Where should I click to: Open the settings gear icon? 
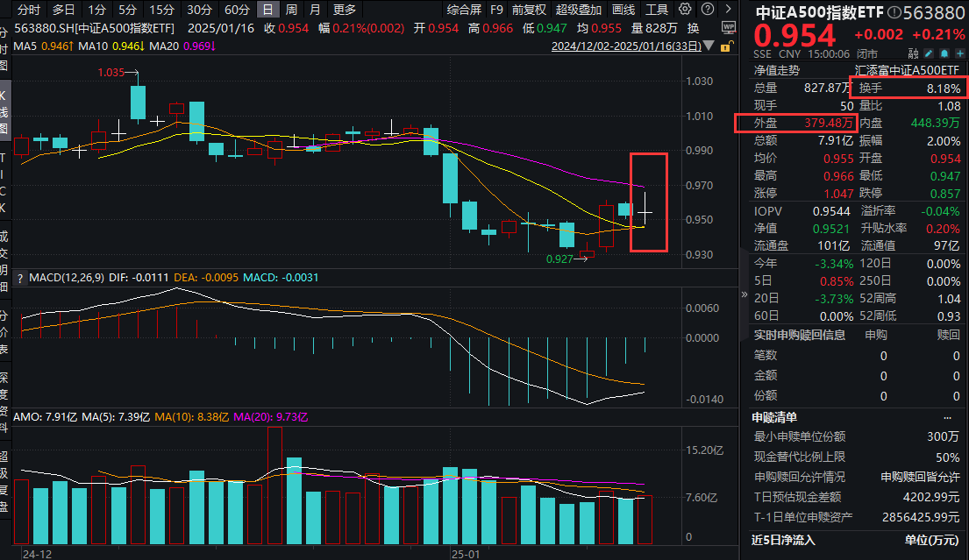point(685,10)
